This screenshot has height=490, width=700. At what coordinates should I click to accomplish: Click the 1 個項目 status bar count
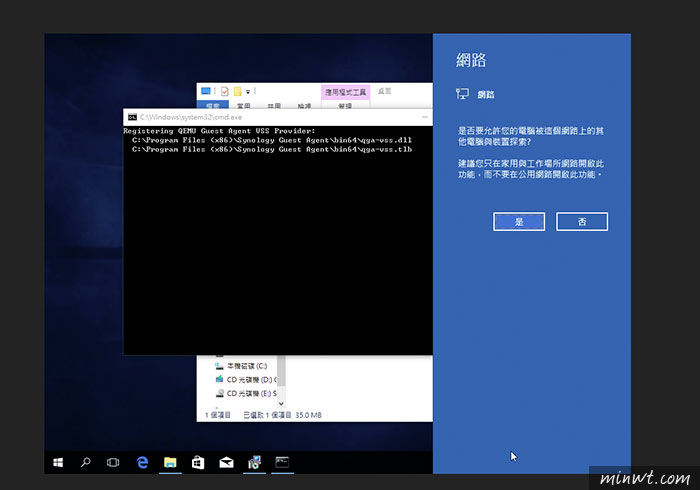coord(217,415)
